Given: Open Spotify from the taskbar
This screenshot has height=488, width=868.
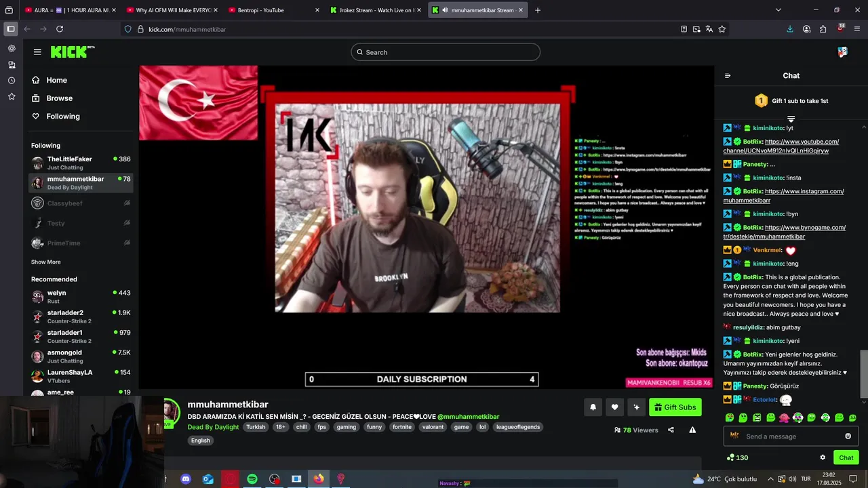Looking at the screenshot, I should coord(252,479).
